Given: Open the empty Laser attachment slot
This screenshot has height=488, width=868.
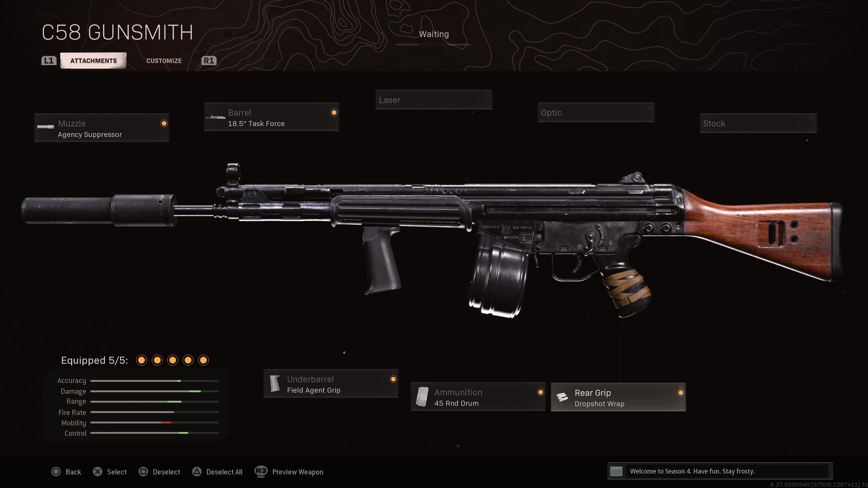Looking at the screenshot, I should [x=434, y=100].
